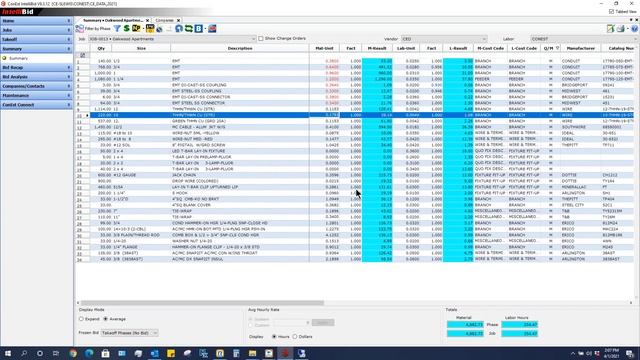Click the printer icon at top right

(621, 29)
